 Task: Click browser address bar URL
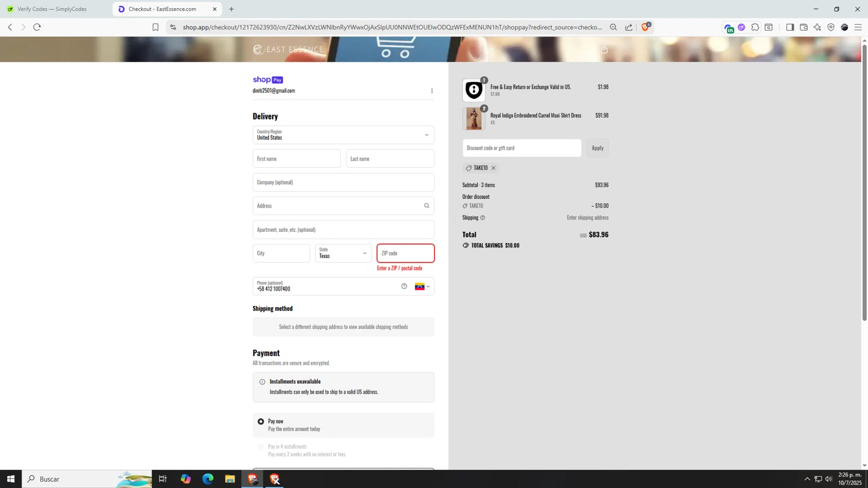click(392, 27)
